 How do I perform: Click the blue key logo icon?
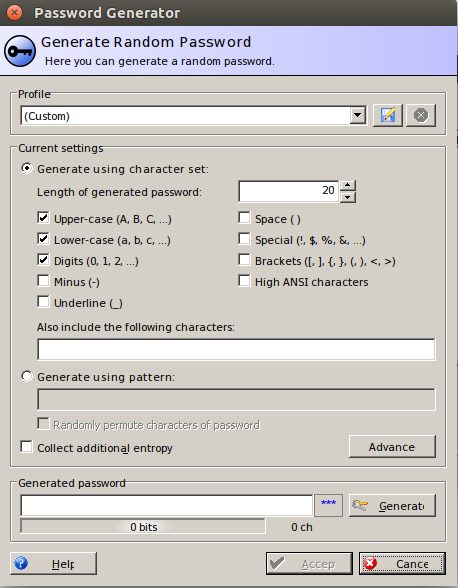[x=20, y=51]
